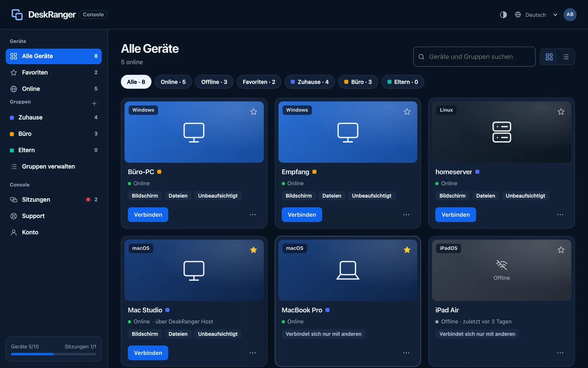The height and width of the screenshot is (368, 588).
Task: Connect to Empfang with Verbinden
Action: click(302, 215)
